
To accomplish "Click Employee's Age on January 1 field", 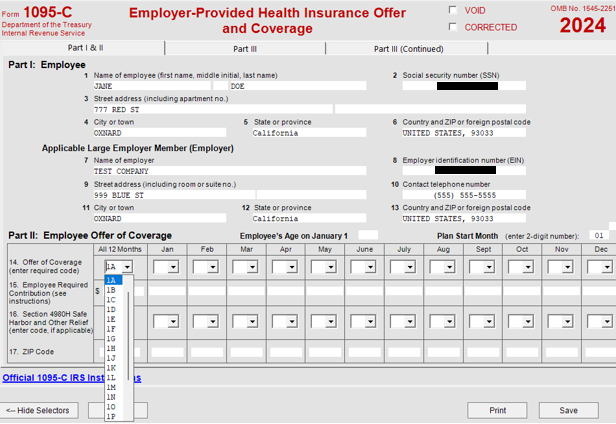I will coord(368,235).
